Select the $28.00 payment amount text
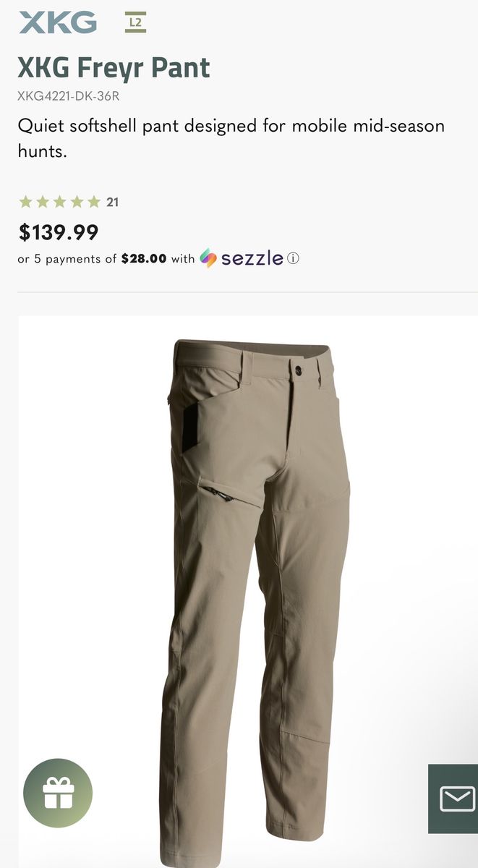Screen dimensions: 478x868 pos(144,258)
